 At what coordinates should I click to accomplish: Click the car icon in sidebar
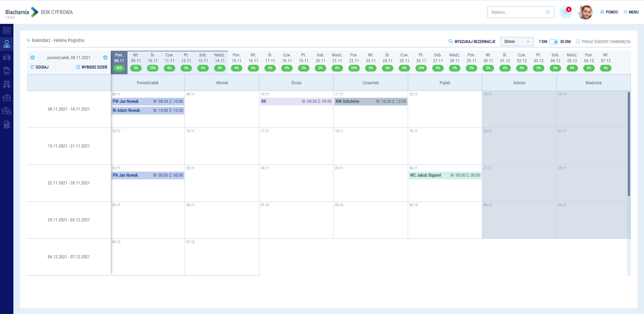pos(7,57)
